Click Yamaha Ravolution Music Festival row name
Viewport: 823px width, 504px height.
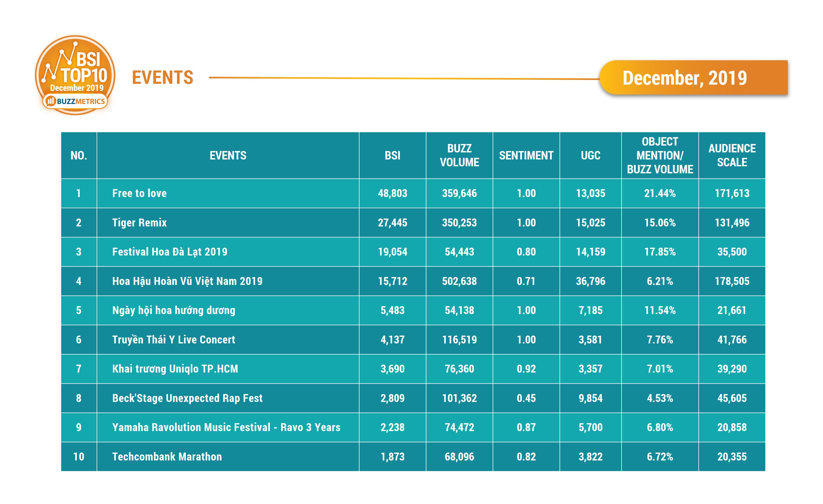pos(226,428)
